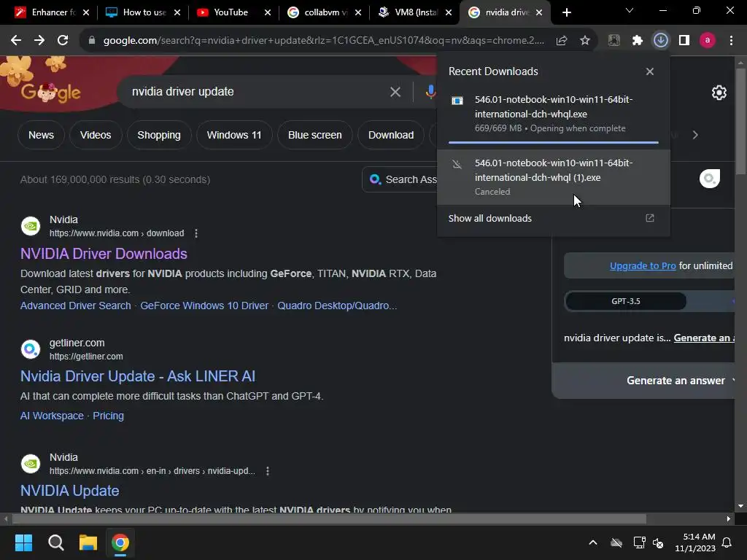Viewport: 747px width, 560px height.
Task: Open GeForce Windows 10 Driver link
Action: (204, 306)
